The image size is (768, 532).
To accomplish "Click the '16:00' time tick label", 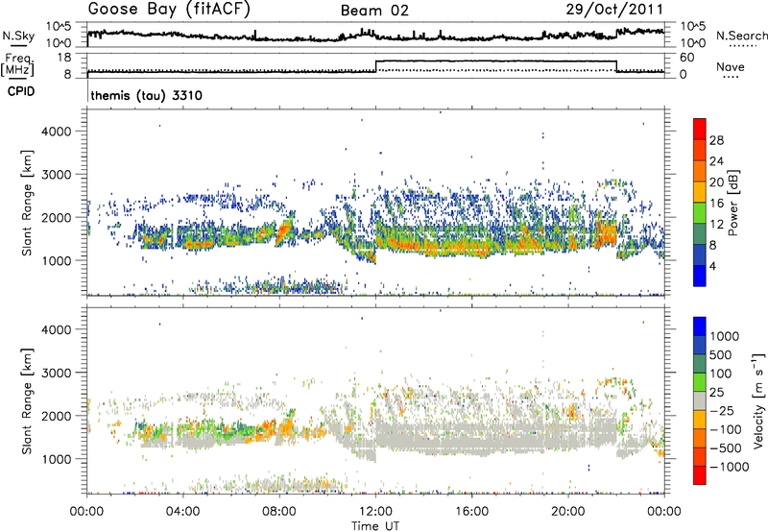I will (471, 512).
